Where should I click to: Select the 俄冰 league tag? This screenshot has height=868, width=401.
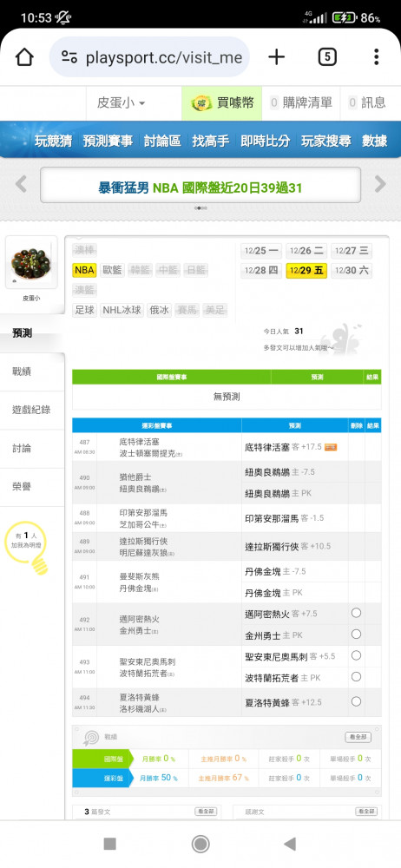click(160, 310)
